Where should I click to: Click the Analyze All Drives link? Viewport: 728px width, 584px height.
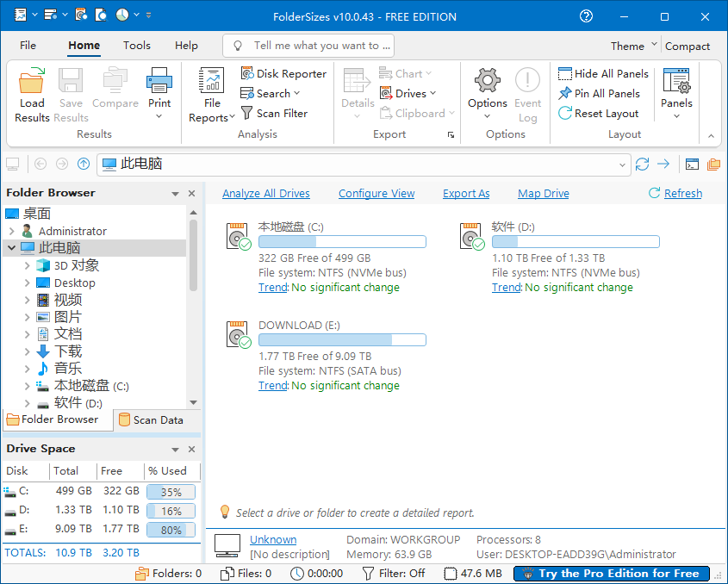(265, 193)
